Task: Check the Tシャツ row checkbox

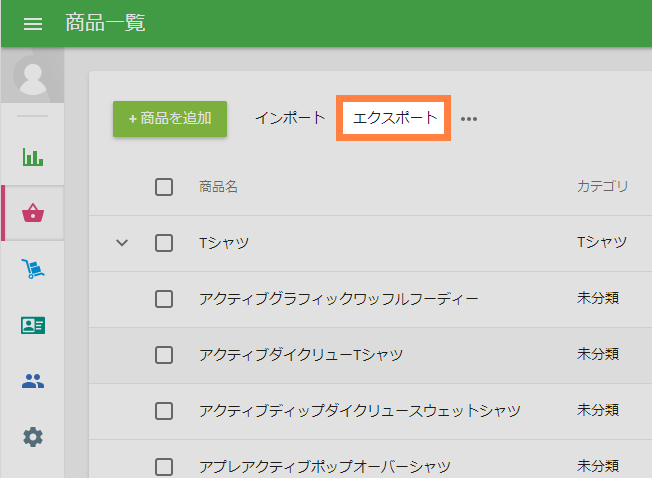Action: coord(164,243)
